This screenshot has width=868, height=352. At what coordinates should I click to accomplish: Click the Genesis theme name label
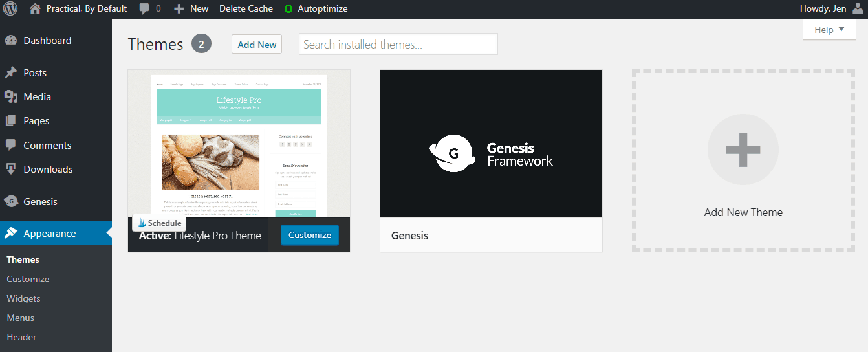[x=409, y=236]
